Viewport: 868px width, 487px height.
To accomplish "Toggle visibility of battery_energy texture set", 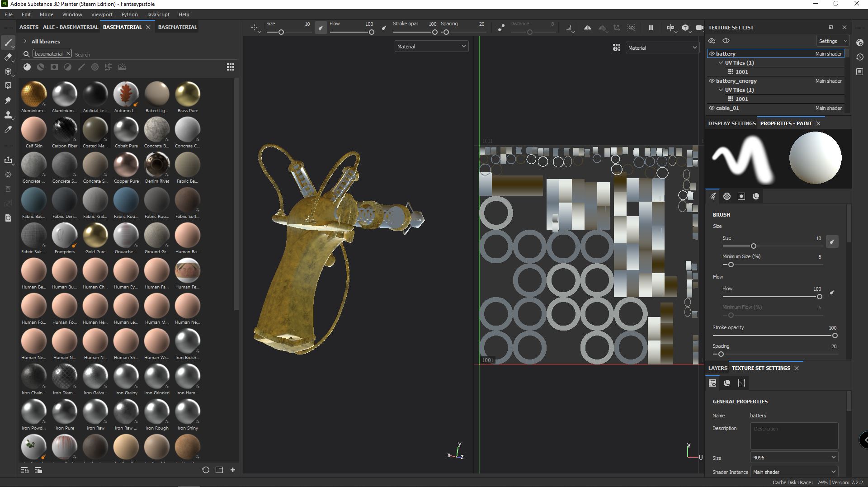I will (x=712, y=81).
